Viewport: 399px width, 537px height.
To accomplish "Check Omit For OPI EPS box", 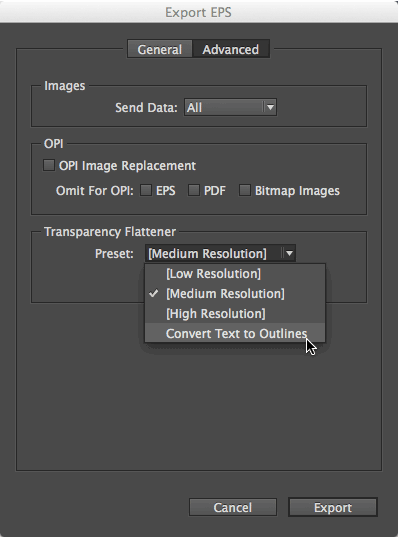I will [146, 190].
